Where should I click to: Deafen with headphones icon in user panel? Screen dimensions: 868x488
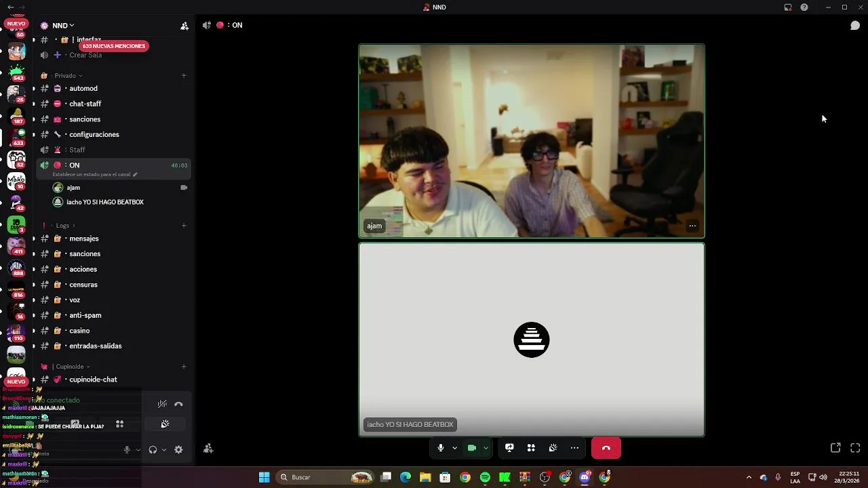click(x=153, y=449)
